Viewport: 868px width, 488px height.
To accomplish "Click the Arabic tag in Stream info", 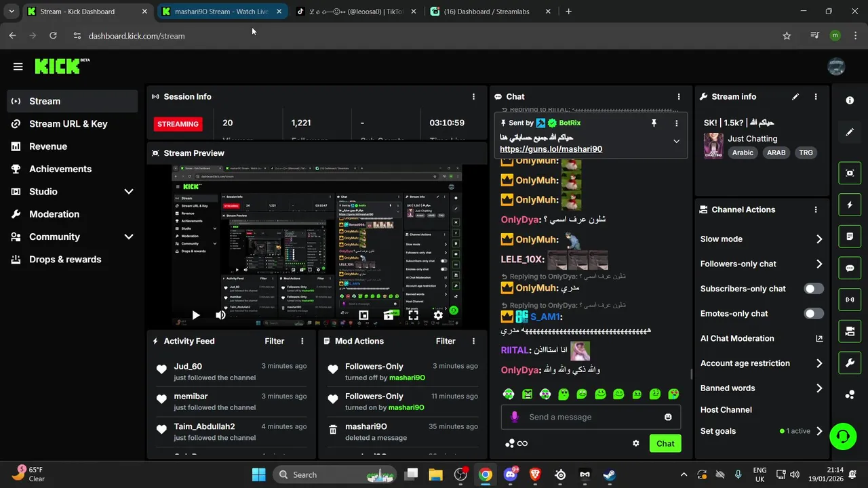I will click(743, 152).
